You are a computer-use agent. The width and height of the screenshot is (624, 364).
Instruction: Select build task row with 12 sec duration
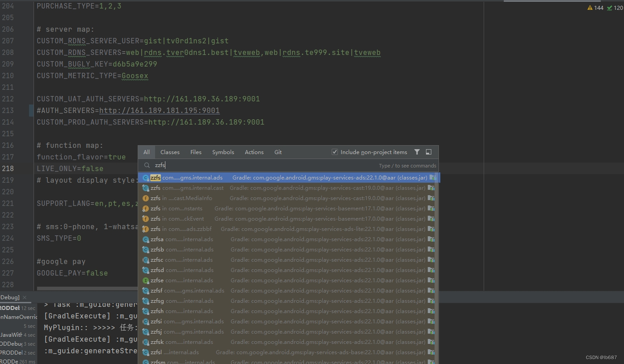[x=18, y=308]
